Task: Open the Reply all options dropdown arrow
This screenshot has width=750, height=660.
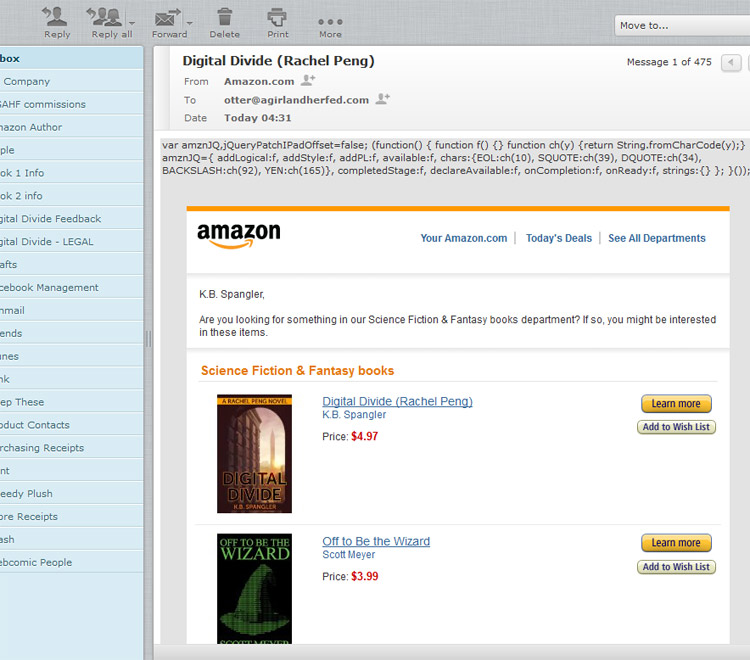Action: [132, 21]
